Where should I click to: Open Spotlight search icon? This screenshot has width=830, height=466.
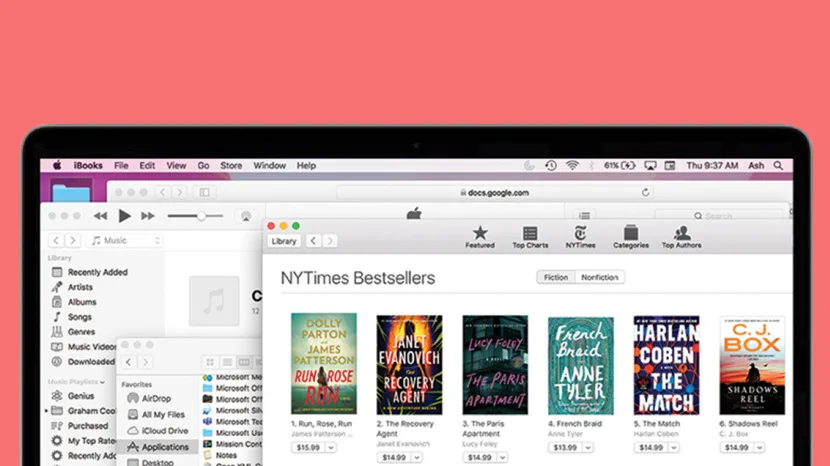click(778, 165)
